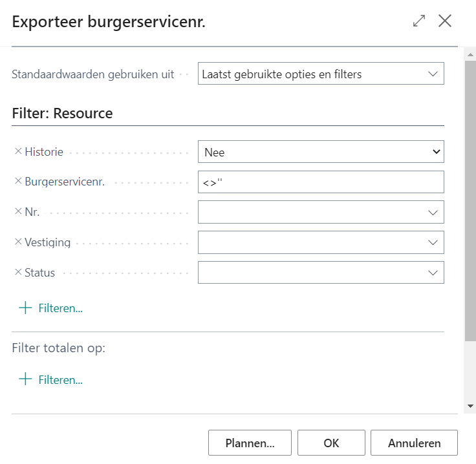
Task: Expand the Nr. field dropdown arrow
Action: click(433, 212)
